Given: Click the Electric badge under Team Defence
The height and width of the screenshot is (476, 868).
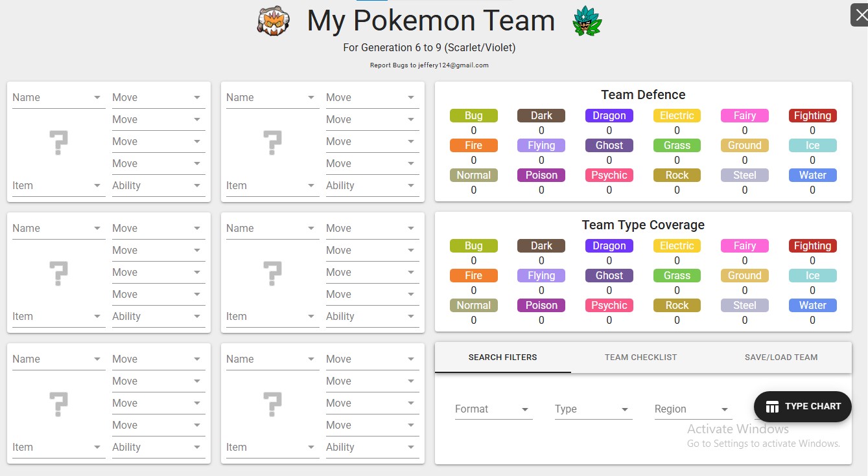Looking at the screenshot, I should 677,116.
